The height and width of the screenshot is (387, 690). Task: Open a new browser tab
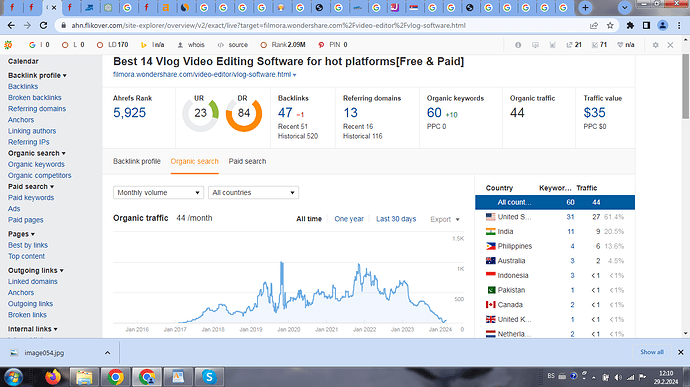pyautogui.click(x=585, y=7)
